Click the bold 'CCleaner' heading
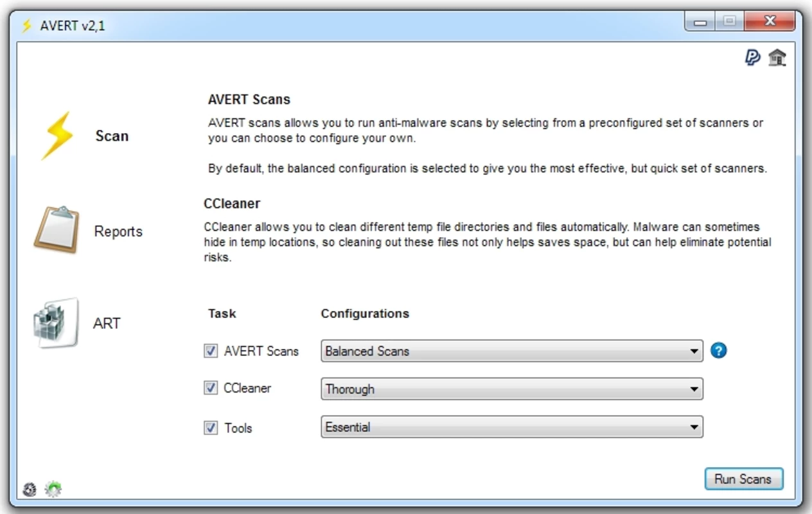 point(232,204)
